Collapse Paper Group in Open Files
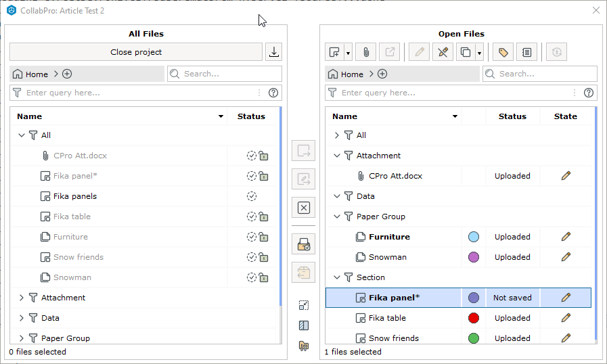Image resolution: width=607 pixels, height=364 pixels. [x=337, y=217]
